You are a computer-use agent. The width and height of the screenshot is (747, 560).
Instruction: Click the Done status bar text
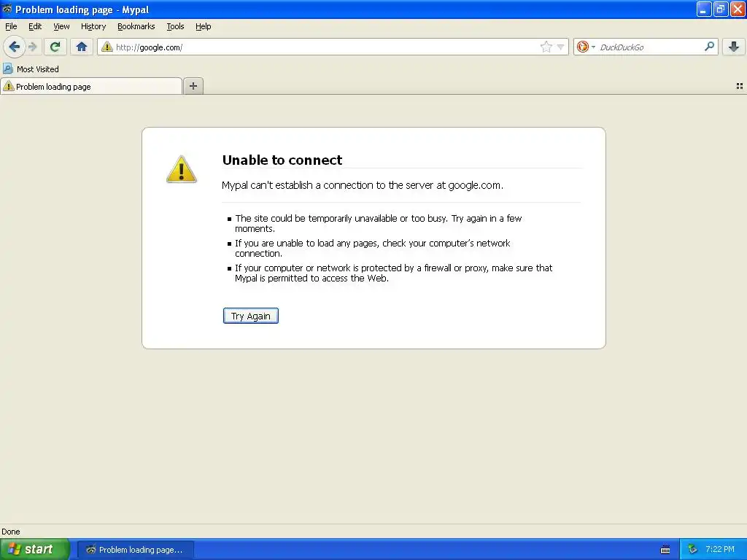coord(10,532)
